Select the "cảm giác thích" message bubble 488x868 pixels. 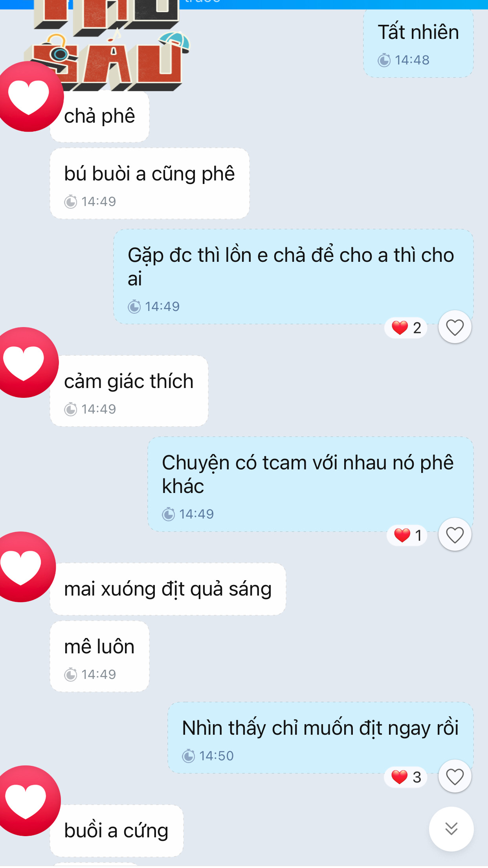pos(129,391)
